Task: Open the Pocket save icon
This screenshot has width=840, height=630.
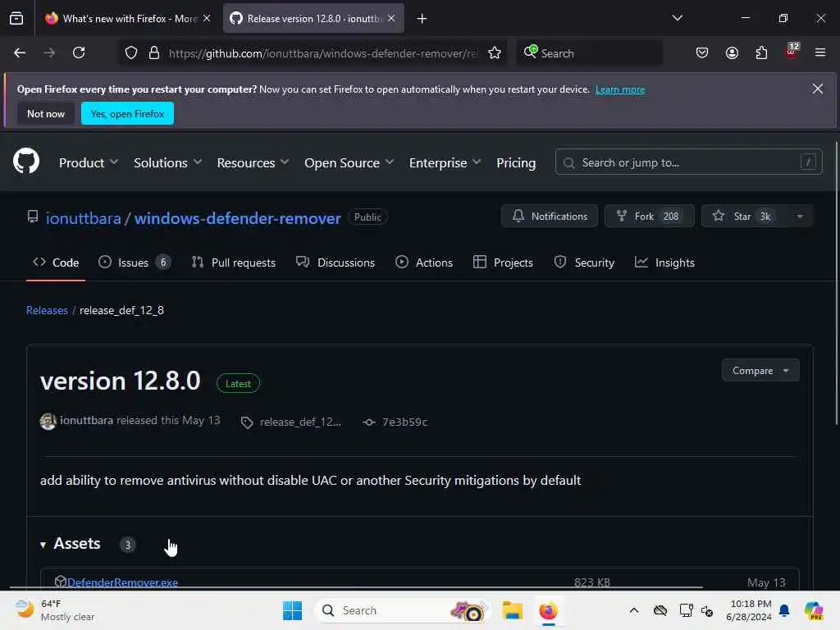Action: click(x=702, y=52)
